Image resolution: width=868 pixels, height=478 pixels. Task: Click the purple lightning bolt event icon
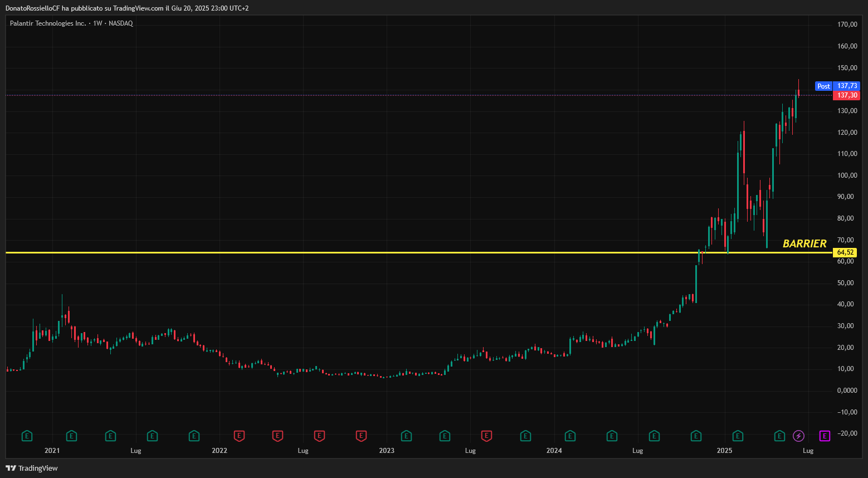799,436
